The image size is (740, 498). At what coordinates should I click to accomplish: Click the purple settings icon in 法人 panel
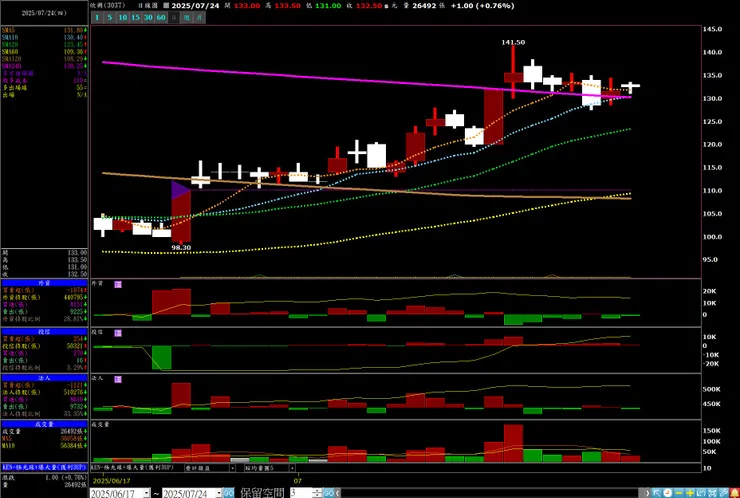118,379
